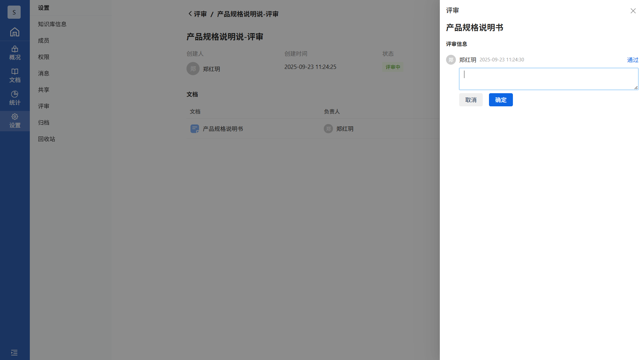Go to the 文档 documents section
This screenshot has width=644, height=360.
click(x=15, y=75)
